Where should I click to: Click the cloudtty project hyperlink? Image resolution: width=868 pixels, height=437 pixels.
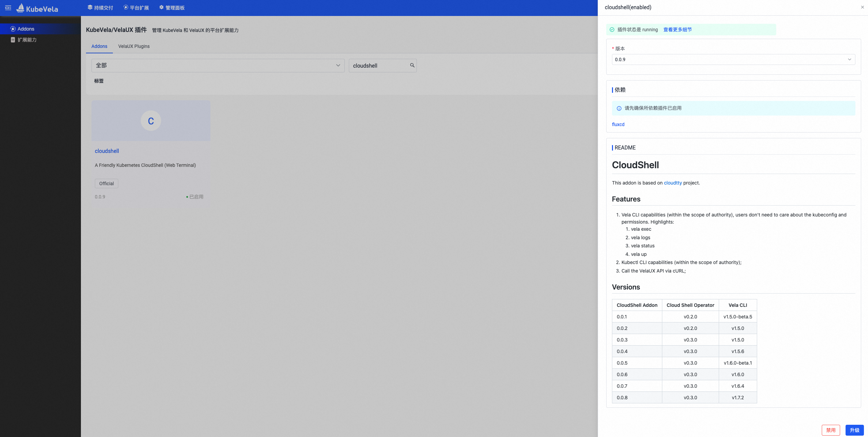(673, 183)
